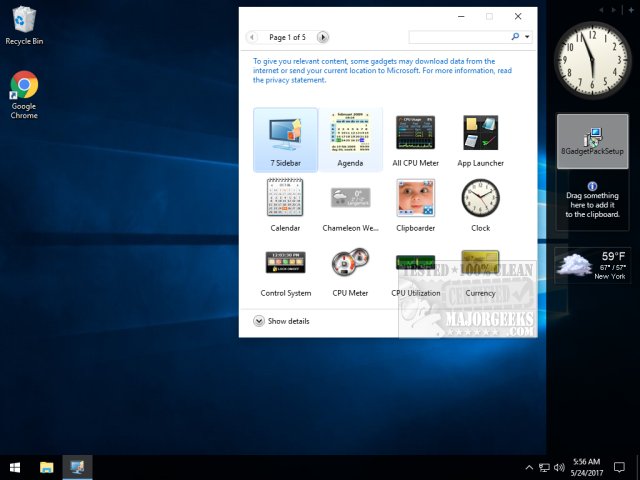Choose the CPU Meter gadget
The width and height of the screenshot is (640, 480).
[x=350, y=268]
